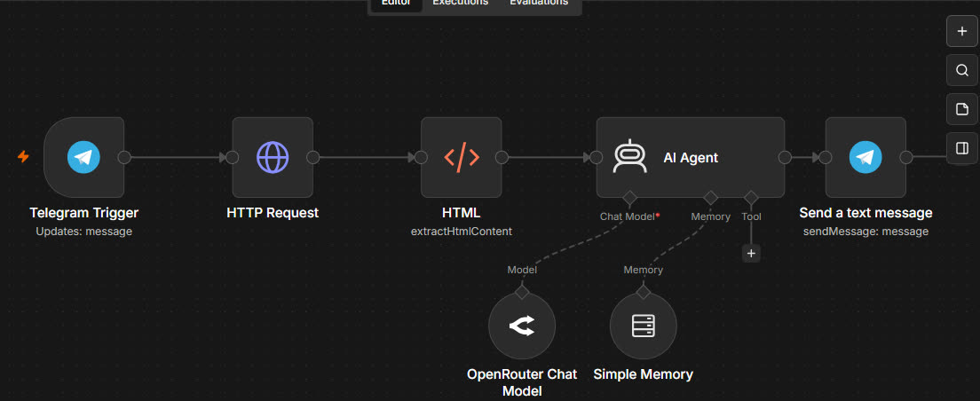This screenshot has height=401, width=980.
Task: Toggle the side panel icon button
Action: tap(962, 148)
